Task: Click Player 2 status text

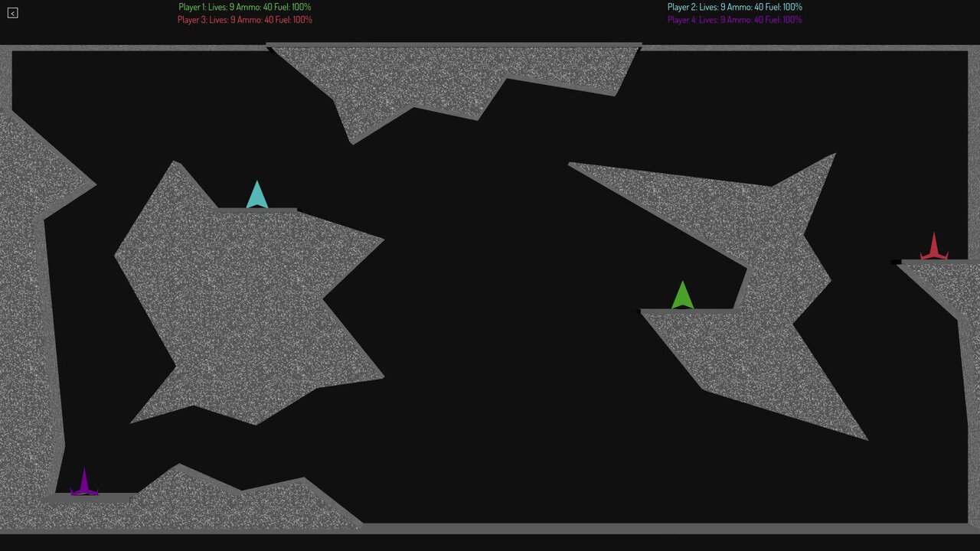Action: [x=734, y=7]
